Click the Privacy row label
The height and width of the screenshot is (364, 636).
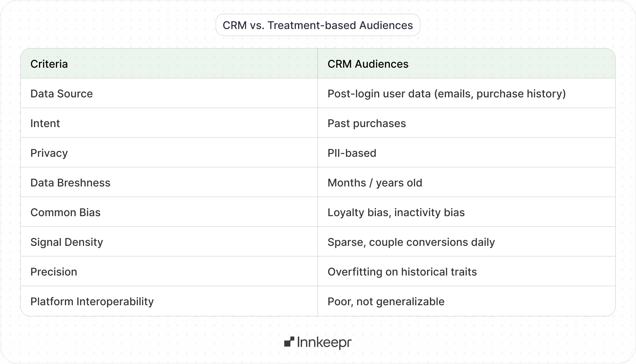[49, 153]
